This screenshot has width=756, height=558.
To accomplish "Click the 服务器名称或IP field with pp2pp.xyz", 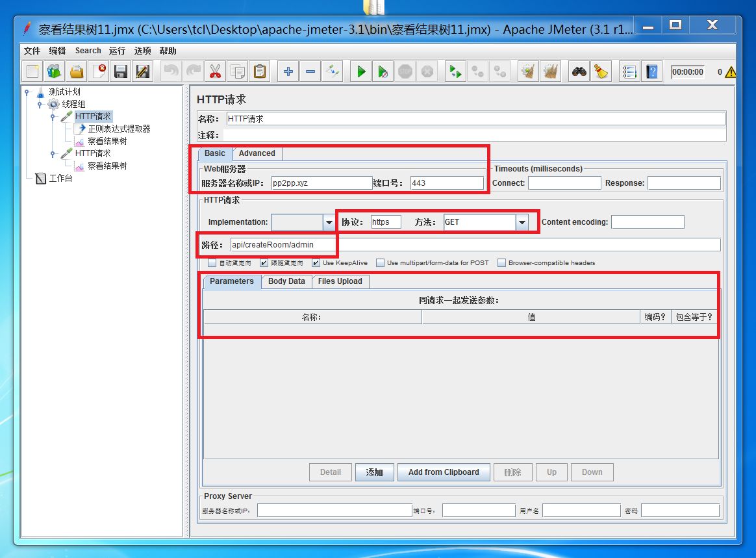I will 321,183.
